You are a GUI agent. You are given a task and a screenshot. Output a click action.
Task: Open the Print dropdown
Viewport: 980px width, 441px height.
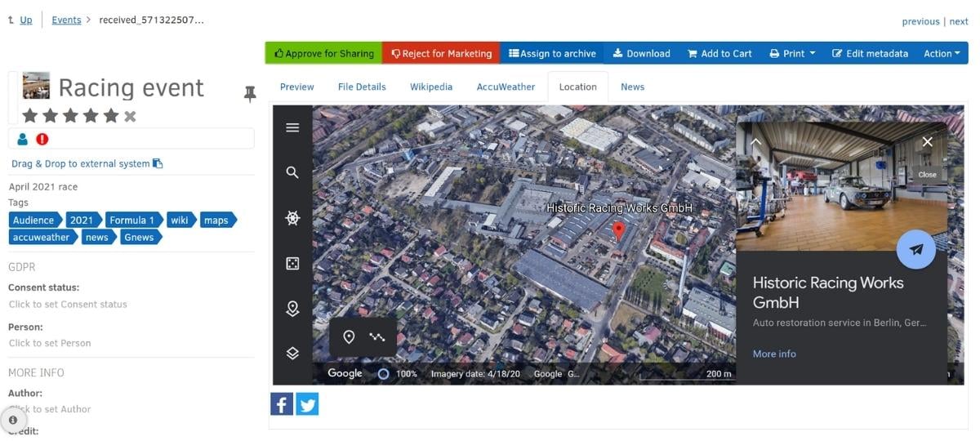[x=792, y=53]
